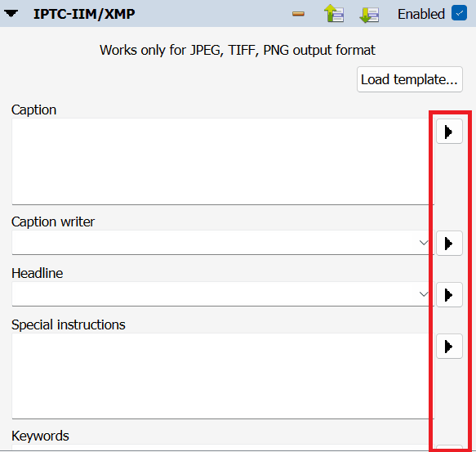Image resolution: width=476 pixels, height=452 pixels.
Task: Collapse the IPTC-IIM/XMP section triangle
Action: (11, 14)
